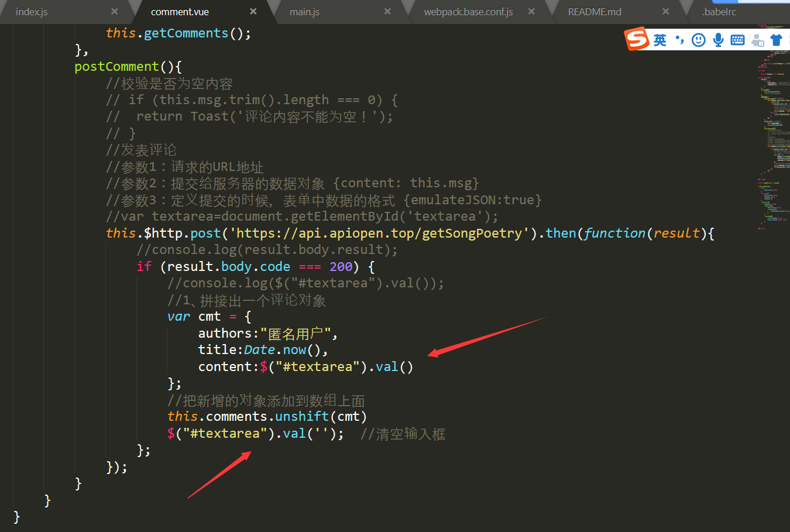
Task: Click the '//校验是否为空内容' comment line
Action: click(169, 84)
